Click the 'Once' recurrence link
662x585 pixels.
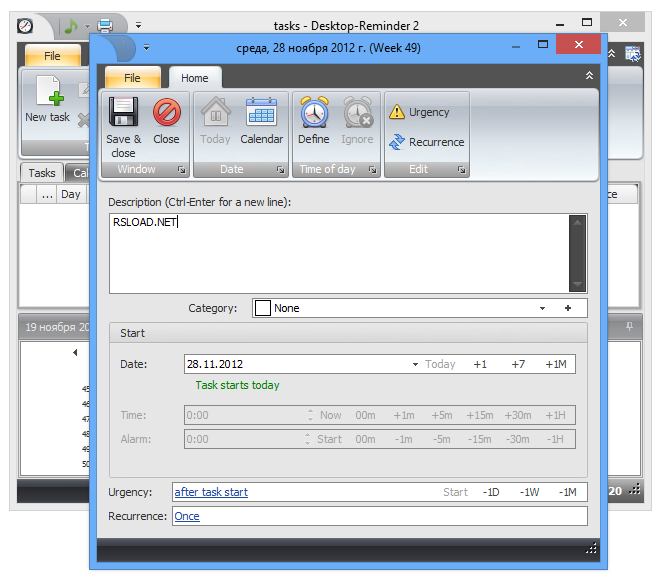click(187, 516)
